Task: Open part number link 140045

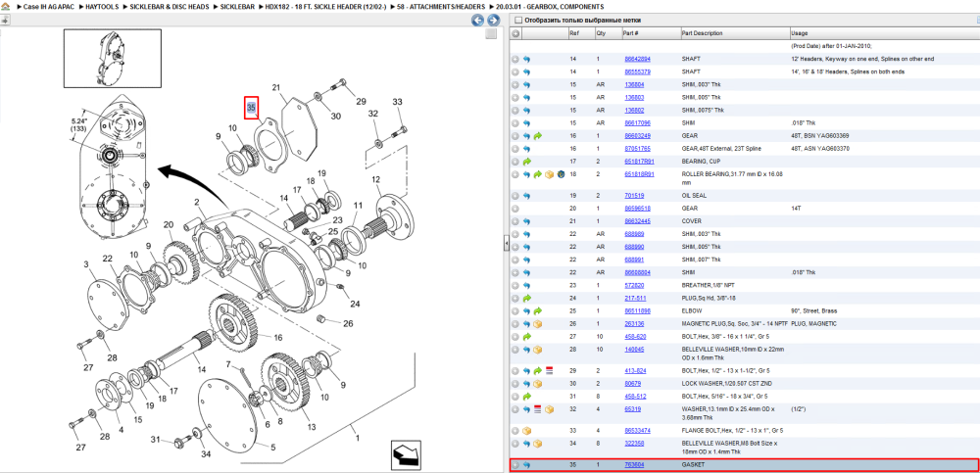Action: tap(634, 350)
